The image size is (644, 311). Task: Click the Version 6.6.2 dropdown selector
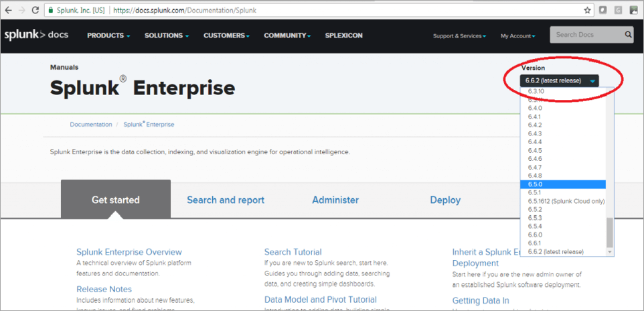(560, 80)
